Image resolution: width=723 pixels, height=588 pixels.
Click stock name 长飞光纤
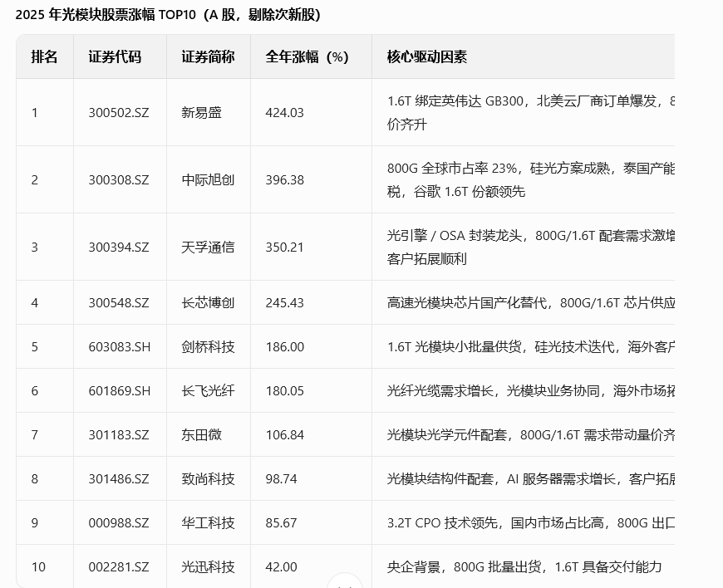pyautogui.click(x=208, y=391)
